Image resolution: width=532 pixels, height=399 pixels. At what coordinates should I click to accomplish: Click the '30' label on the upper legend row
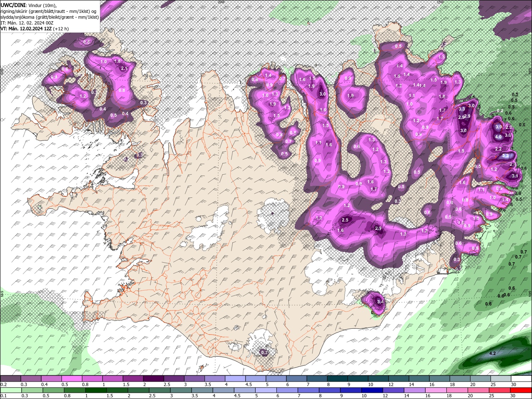(514, 384)
